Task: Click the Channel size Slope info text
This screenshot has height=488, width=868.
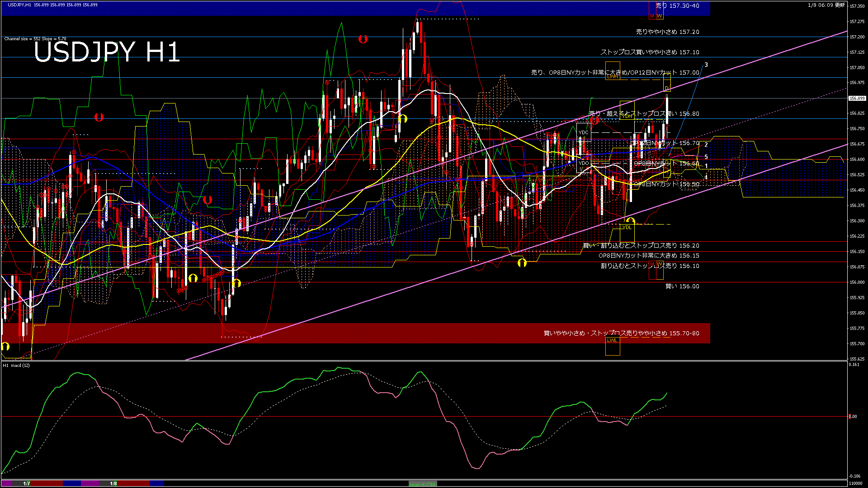Action: [35, 39]
